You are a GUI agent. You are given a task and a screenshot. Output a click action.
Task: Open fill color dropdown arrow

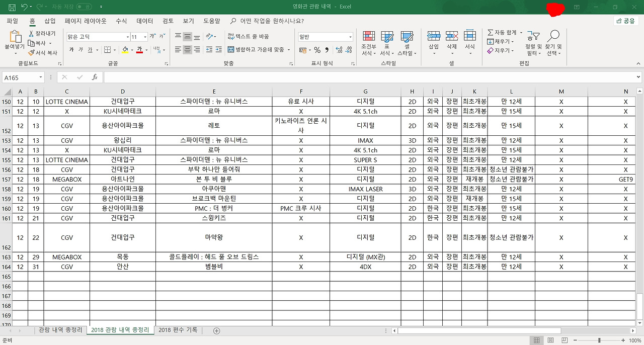pos(132,50)
